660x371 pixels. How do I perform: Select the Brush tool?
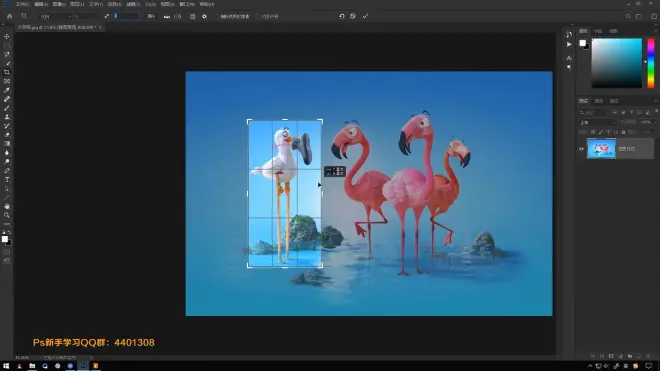tap(7, 108)
